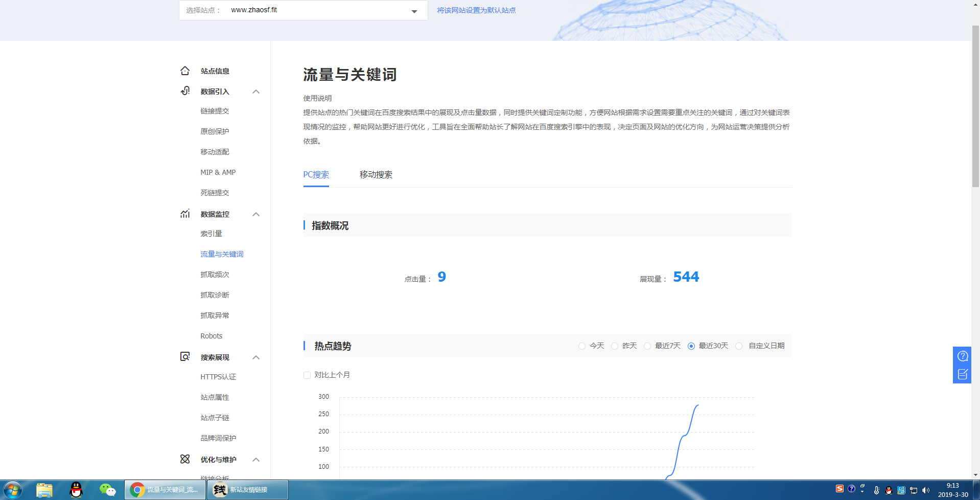
Task: Click the 数据引入 sidebar icon
Action: pyautogui.click(x=185, y=91)
